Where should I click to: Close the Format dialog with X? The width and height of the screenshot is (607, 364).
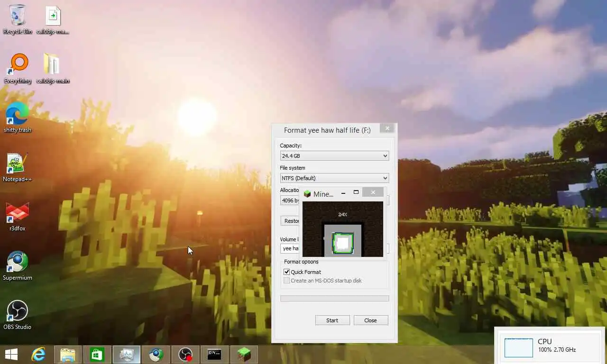point(387,128)
